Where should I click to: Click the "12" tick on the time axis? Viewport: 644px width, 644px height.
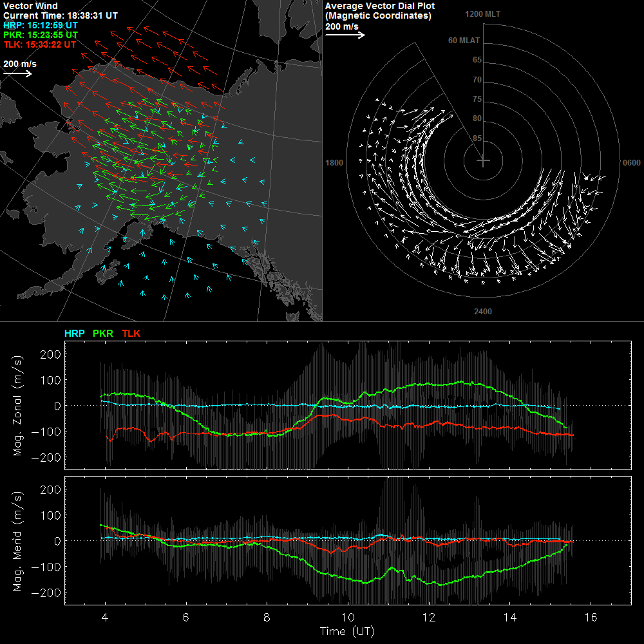tap(429, 618)
